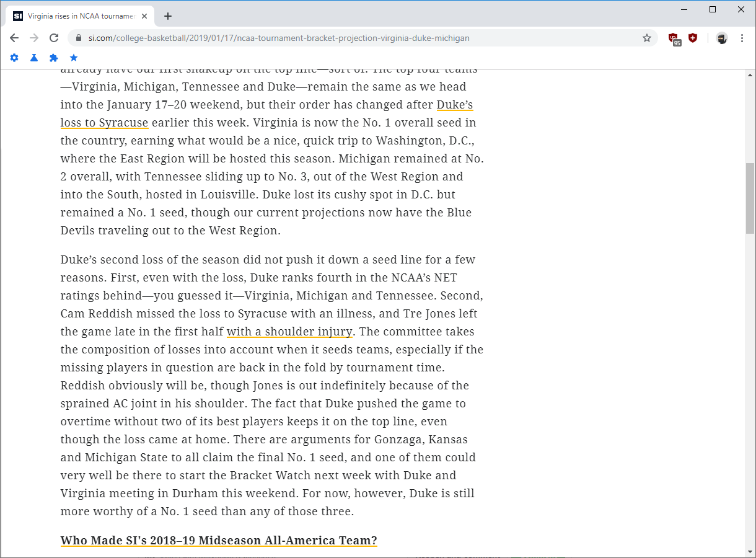Go back to the previous page
The height and width of the screenshot is (558, 756).
click(x=14, y=38)
